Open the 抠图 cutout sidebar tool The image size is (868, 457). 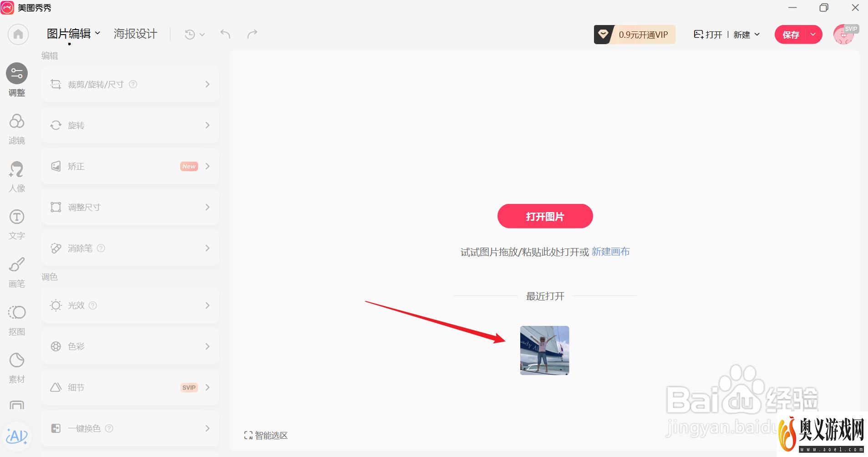pyautogui.click(x=17, y=320)
